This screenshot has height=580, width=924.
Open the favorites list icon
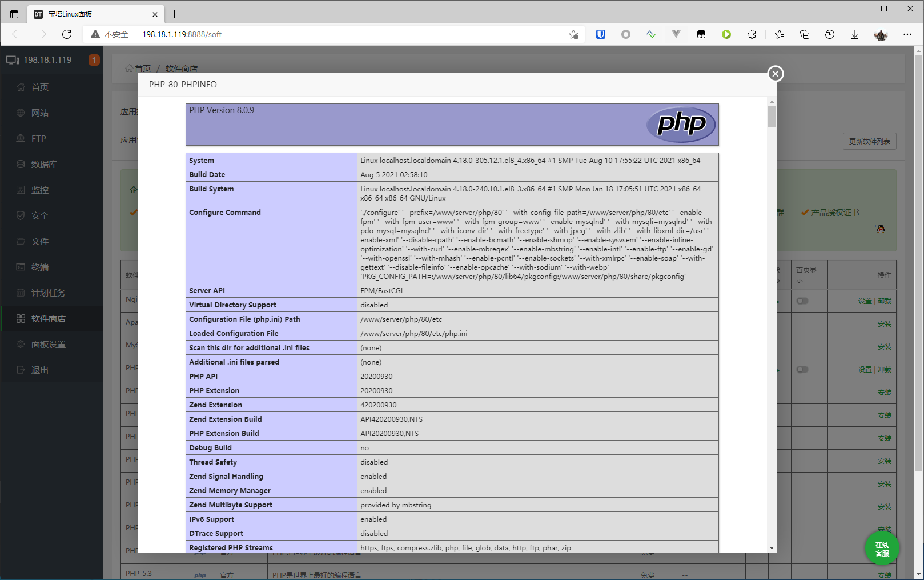click(x=780, y=34)
